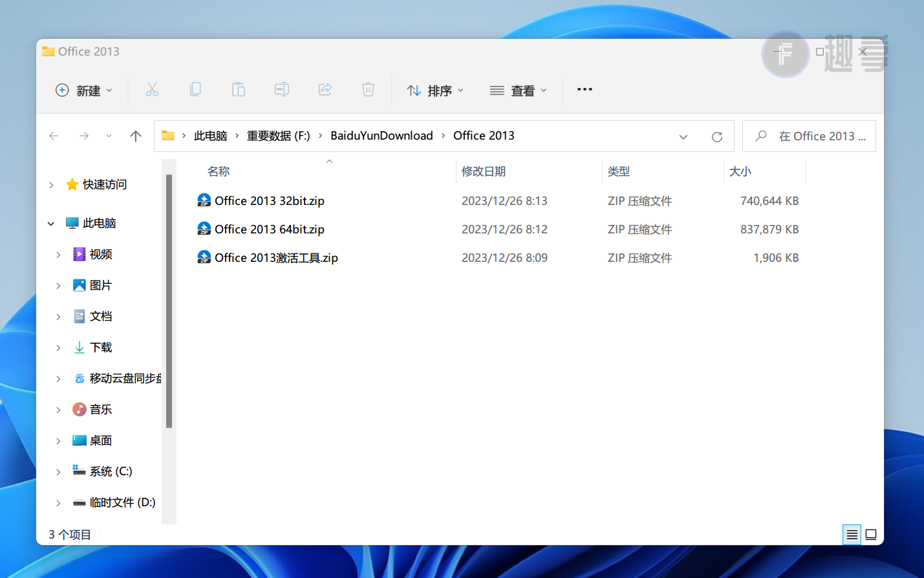Click the navigation pane scrollbar
Viewport: 924px width, 578px height.
(169, 301)
